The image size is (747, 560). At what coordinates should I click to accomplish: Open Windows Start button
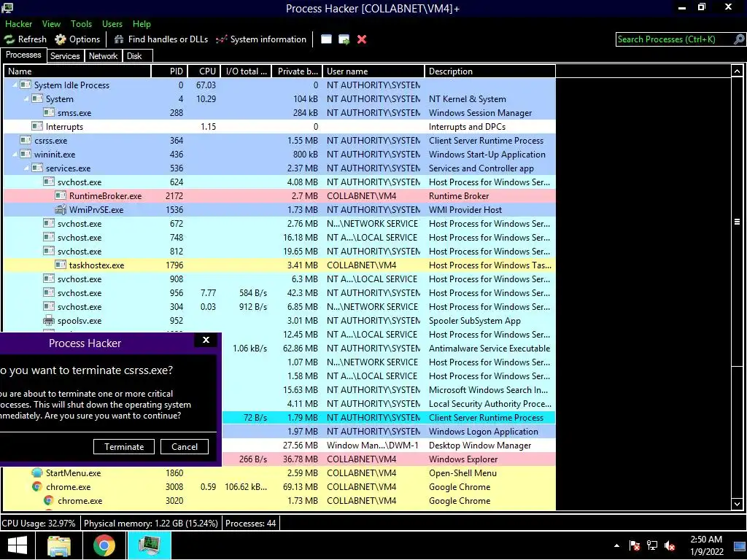18,545
